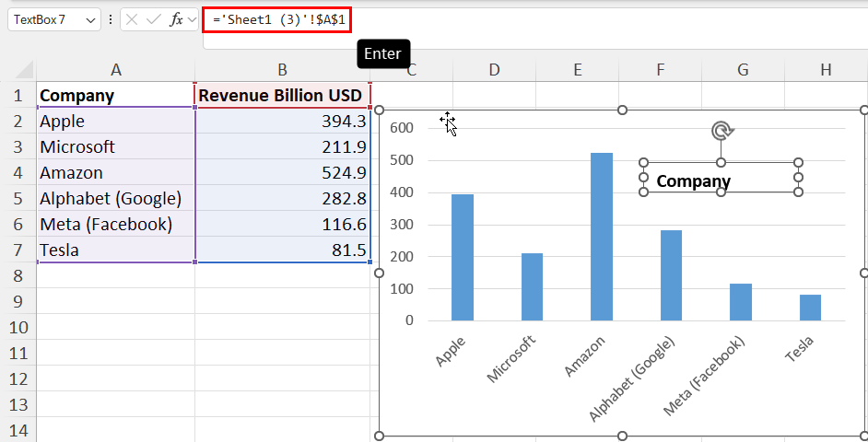Click the Amazon bar in the chart
The height and width of the screenshot is (442, 868).
click(602, 237)
